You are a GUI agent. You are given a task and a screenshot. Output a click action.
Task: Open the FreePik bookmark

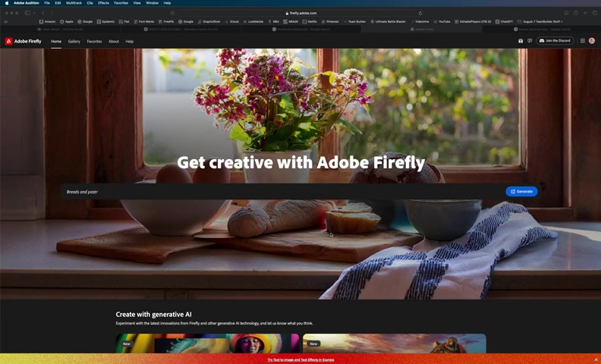click(166, 21)
